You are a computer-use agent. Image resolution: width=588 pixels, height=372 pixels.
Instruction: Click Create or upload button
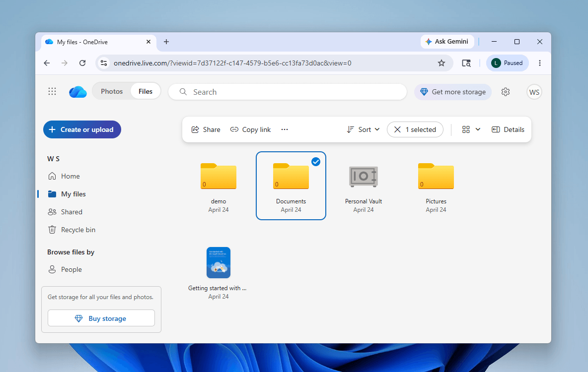click(x=82, y=129)
